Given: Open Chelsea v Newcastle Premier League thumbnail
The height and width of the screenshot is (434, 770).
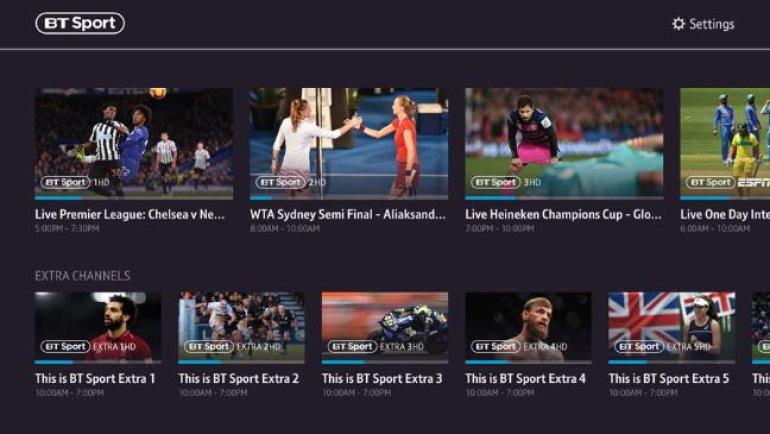Looking at the screenshot, I should [x=134, y=142].
